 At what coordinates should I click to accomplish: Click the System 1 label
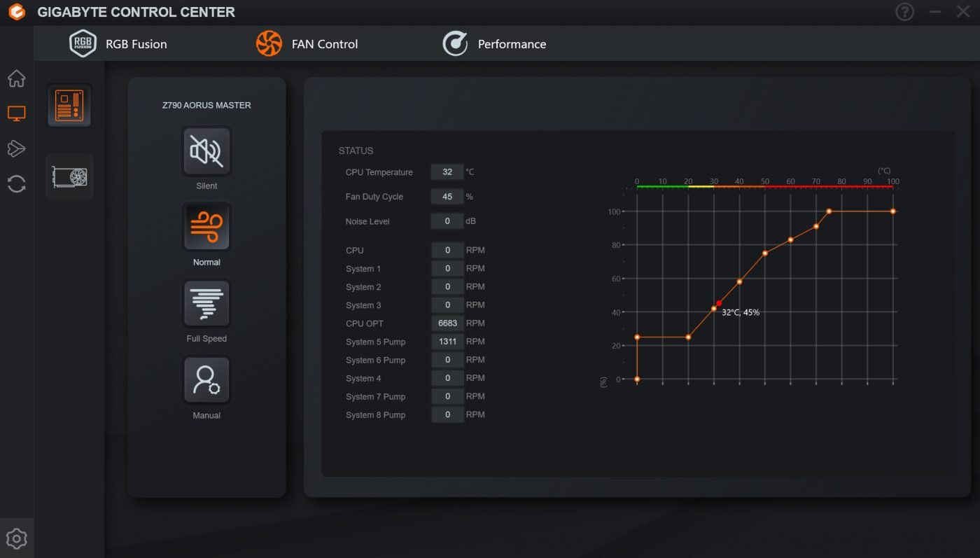coord(363,269)
